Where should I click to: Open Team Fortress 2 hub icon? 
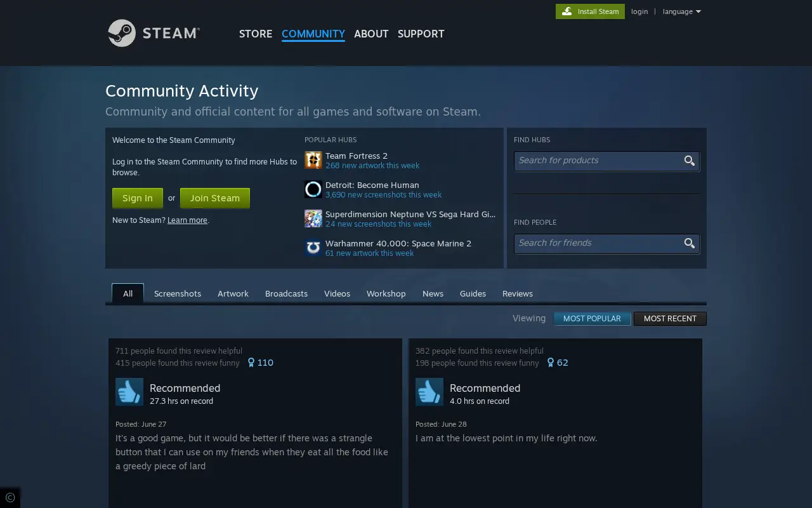pyautogui.click(x=313, y=160)
